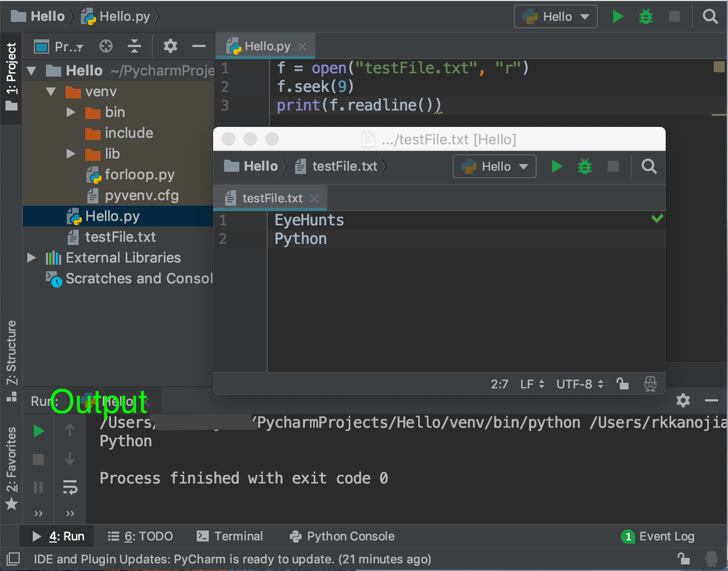Viewport: 728px width, 571px height.
Task: Stop the process with the red square icon
Action: pos(38,459)
